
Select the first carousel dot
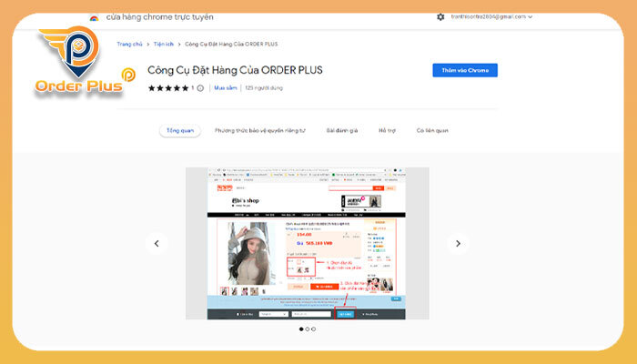[x=301, y=329]
